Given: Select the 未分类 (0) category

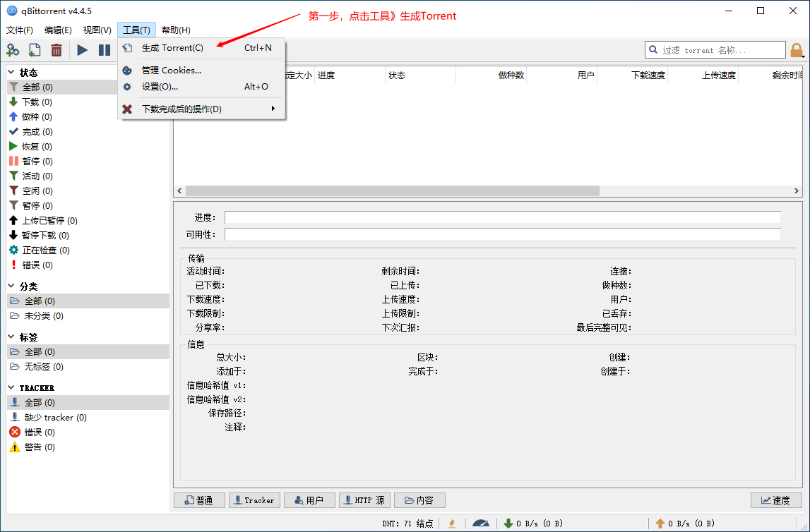Looking at the screenshot, I should pyautogui.click(x=88, y=316).
